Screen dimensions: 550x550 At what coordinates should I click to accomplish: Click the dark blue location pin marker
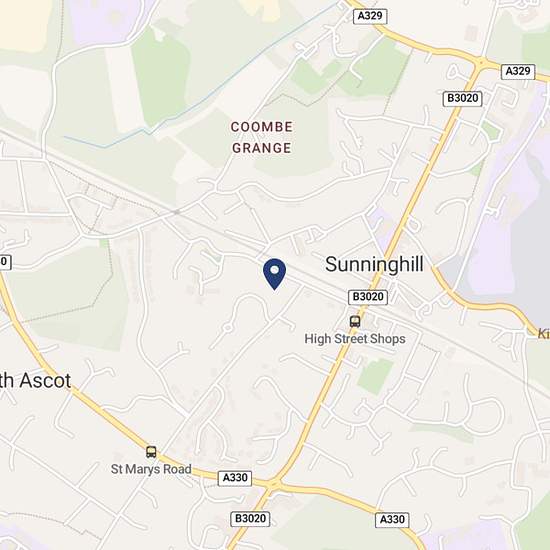[x=274, y=274]
